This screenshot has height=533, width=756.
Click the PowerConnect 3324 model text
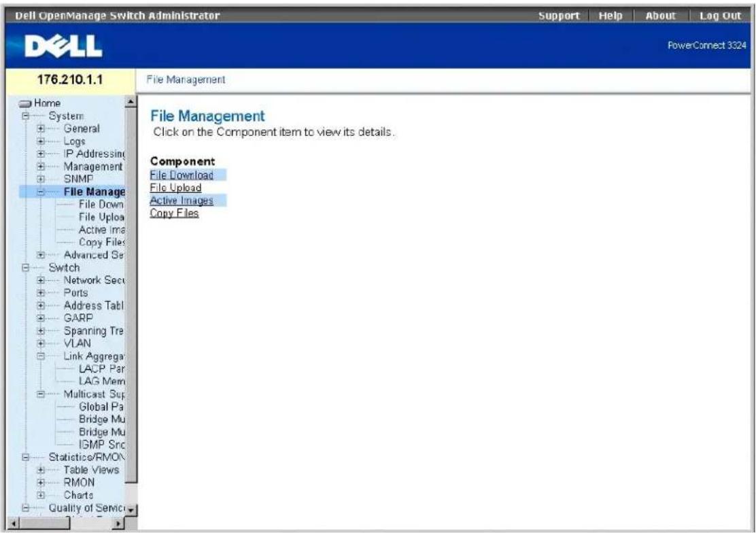[x=707, y=46]
